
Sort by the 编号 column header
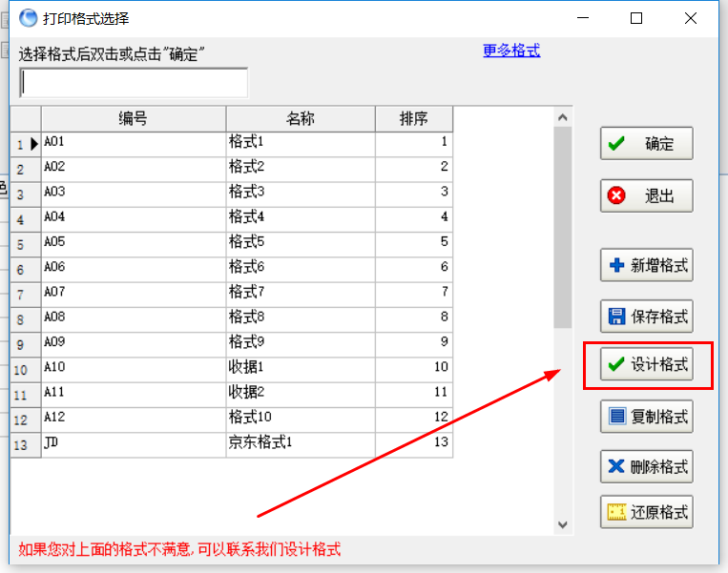click(134, 119)
